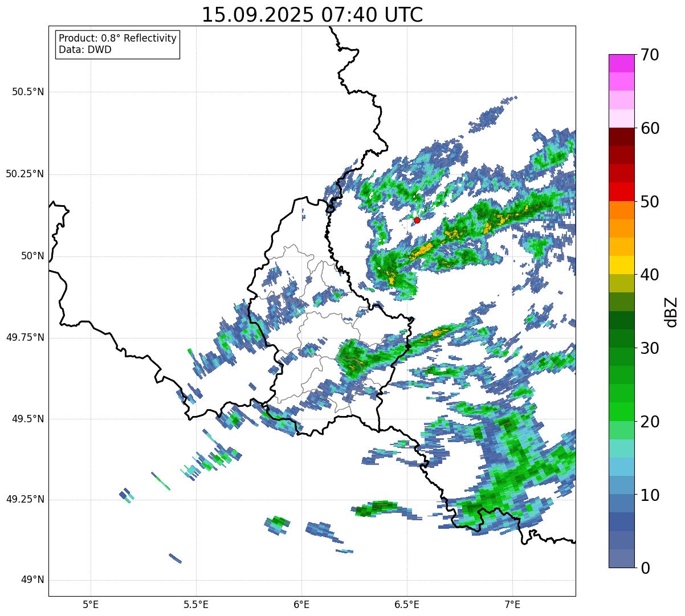
Task: Click the 49.25°N latitude label
Action: coord(25,500)
